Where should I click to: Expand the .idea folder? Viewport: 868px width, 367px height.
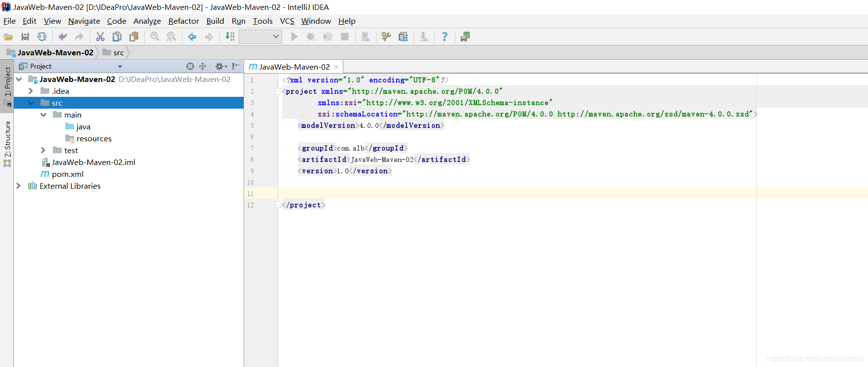pyautogui.click(x=31, y=91)
